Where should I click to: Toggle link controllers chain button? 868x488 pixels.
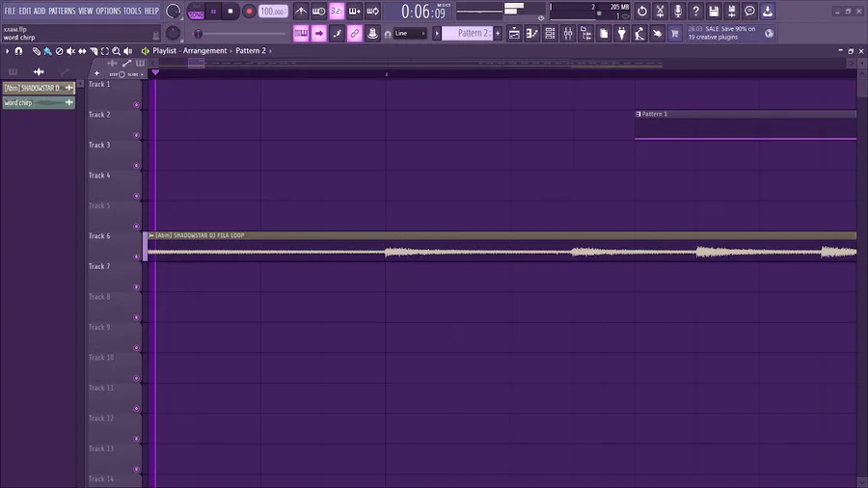pyautogui.click(x=354, y=33)
